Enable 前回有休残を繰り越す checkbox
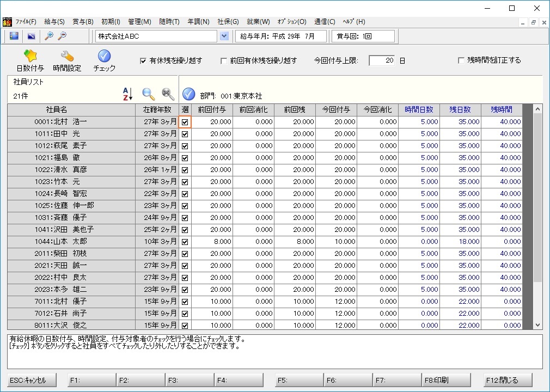 point(223,60)
